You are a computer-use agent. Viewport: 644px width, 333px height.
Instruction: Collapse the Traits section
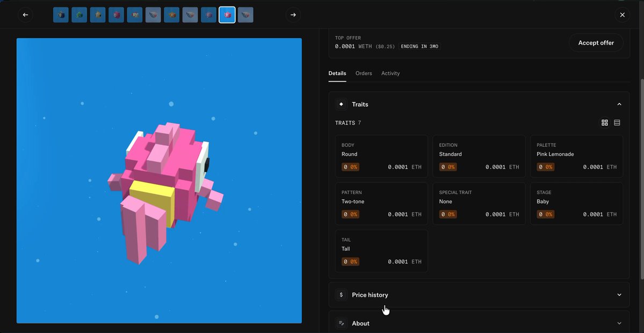(619, 104)
